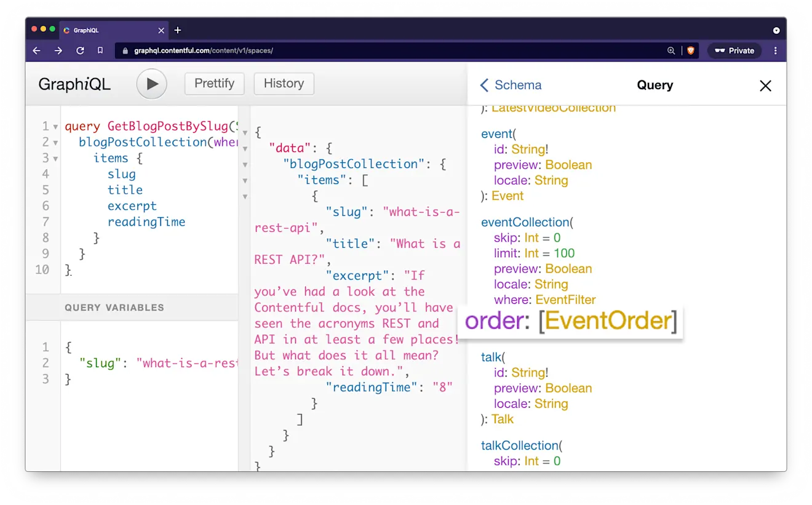Fold the first item object in results
Screen dimensions: 812x505
tap(245, 197)
